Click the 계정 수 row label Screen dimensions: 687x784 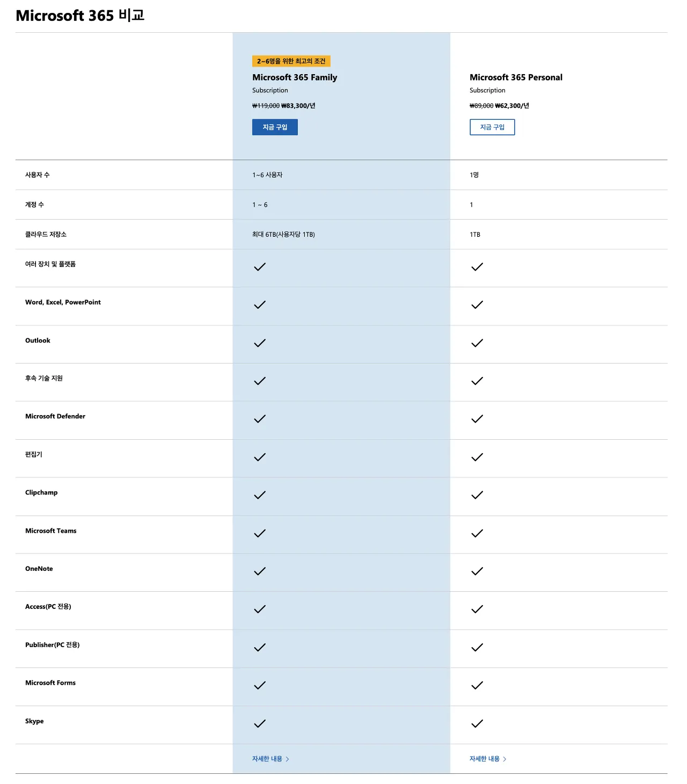34,205
